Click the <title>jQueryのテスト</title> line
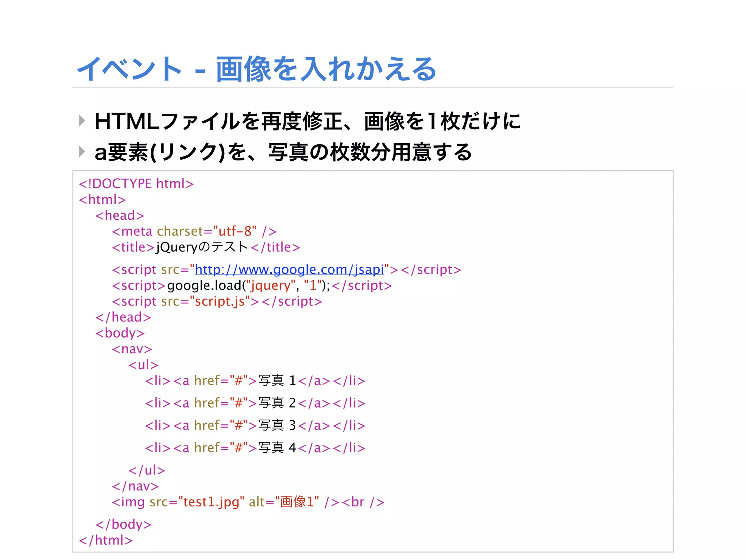 tap(206, 248)
